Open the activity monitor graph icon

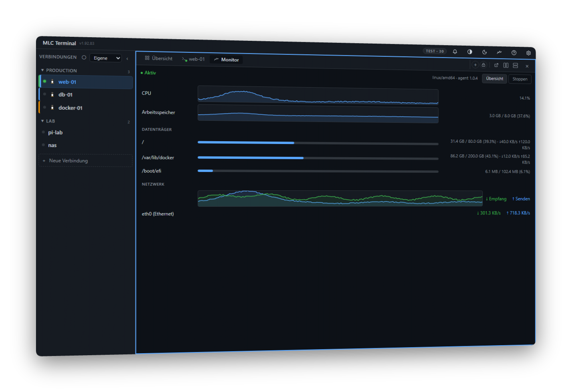[499, 52]
